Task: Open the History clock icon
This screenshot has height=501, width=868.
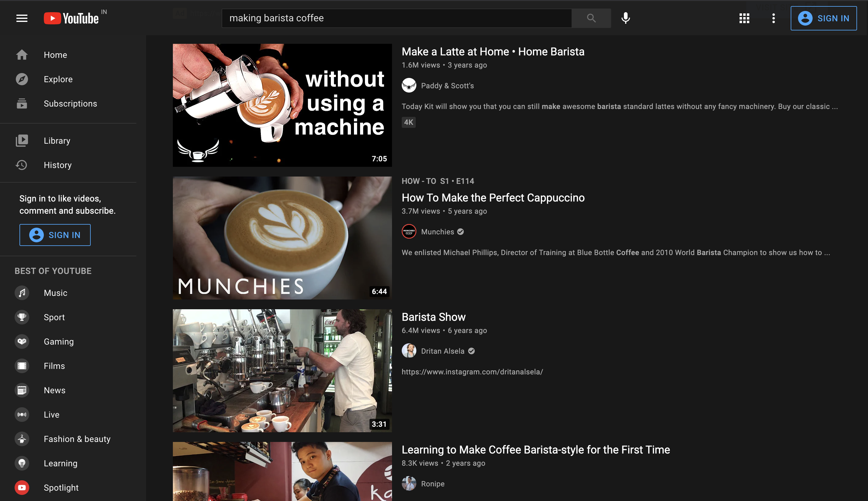Action: (x=22, y=165)
